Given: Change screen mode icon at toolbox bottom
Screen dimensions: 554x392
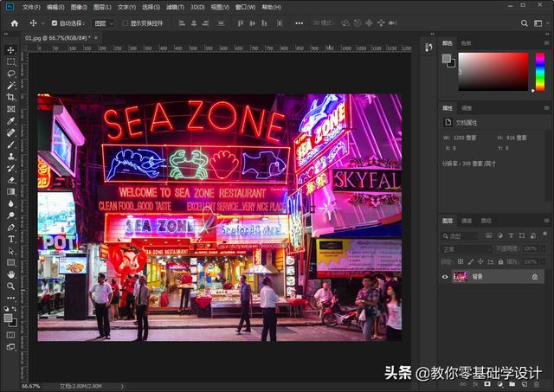Looking at the screenshot, I should (11, 347).
